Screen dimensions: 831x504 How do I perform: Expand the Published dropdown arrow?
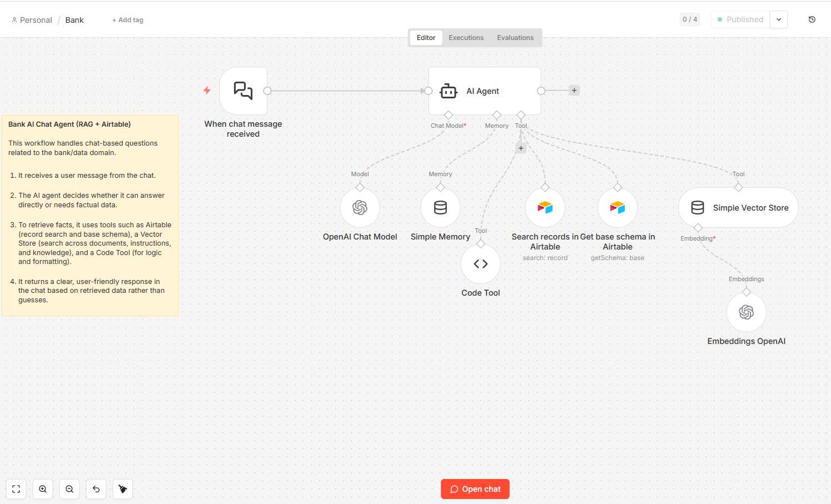[x=779, y=19]
